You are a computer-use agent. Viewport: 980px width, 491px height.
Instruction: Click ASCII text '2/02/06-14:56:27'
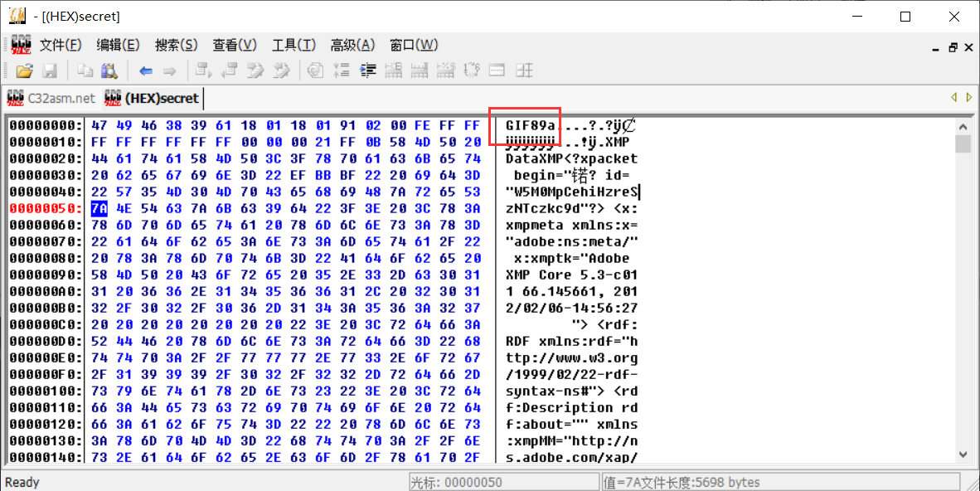click(x=572, y=308)
